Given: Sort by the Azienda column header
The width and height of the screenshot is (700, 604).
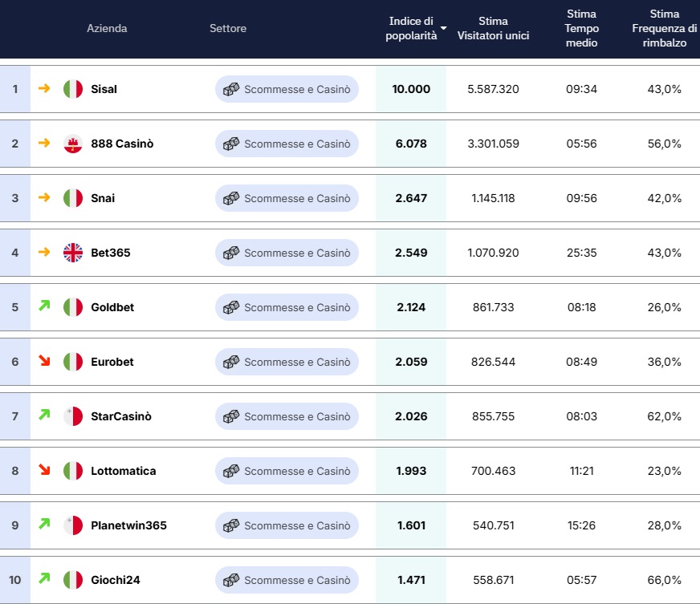Looking at the screenshot, I should (107, 28).
